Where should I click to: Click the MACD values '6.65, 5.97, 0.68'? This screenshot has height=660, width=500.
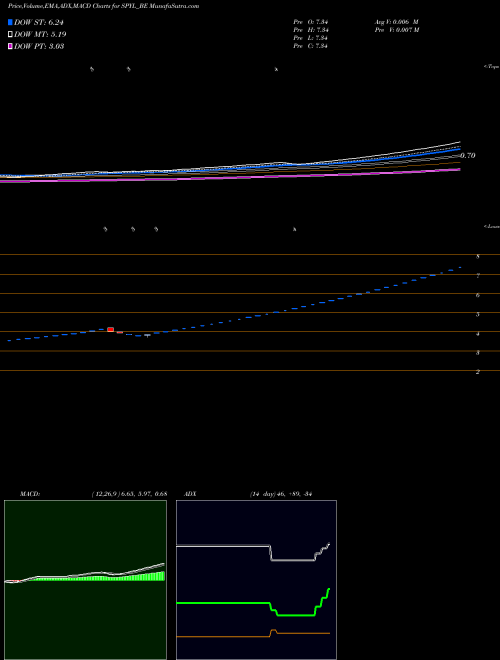coord(144,494)
